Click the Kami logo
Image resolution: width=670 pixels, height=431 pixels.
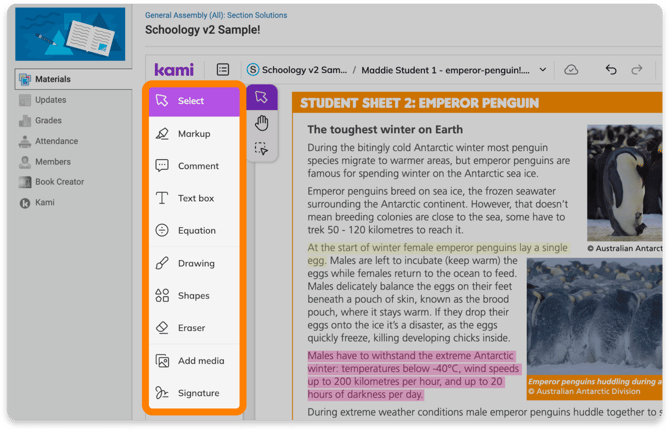pos(174,70)
